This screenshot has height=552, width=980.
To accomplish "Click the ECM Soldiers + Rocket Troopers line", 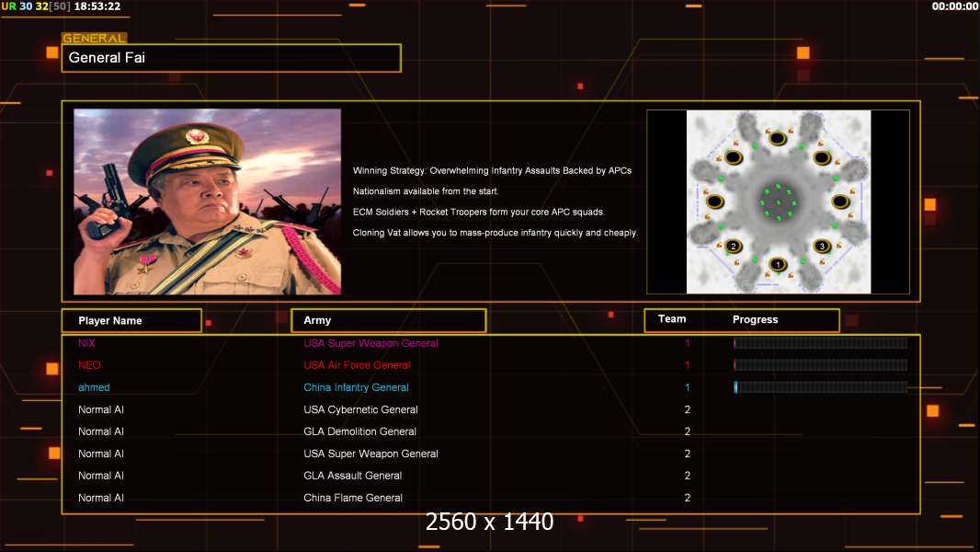I will (479, 212).
